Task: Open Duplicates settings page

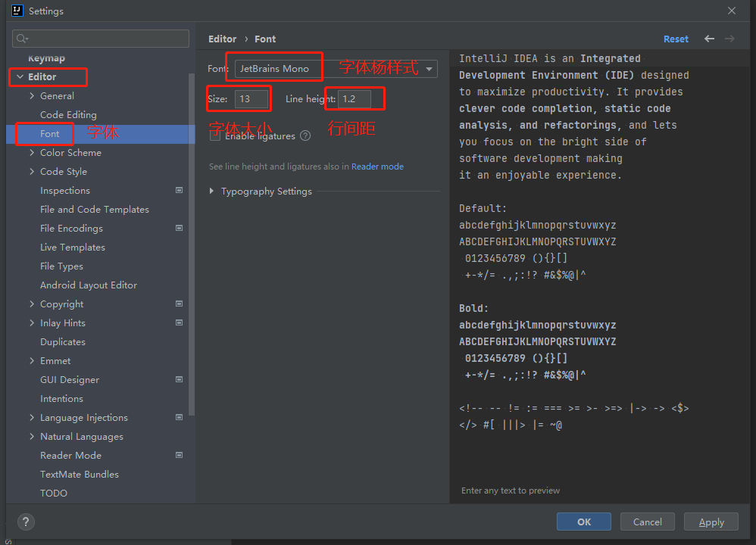Action: [x=63, y=341]
